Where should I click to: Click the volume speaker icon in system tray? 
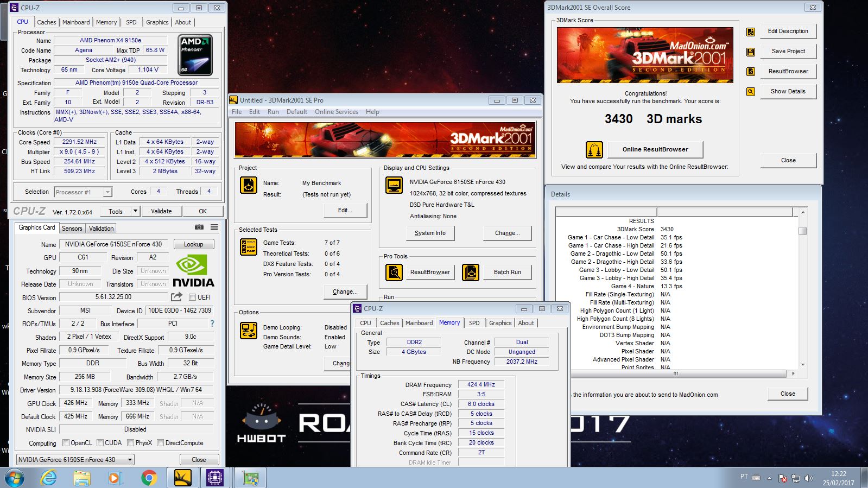point(808,478)
